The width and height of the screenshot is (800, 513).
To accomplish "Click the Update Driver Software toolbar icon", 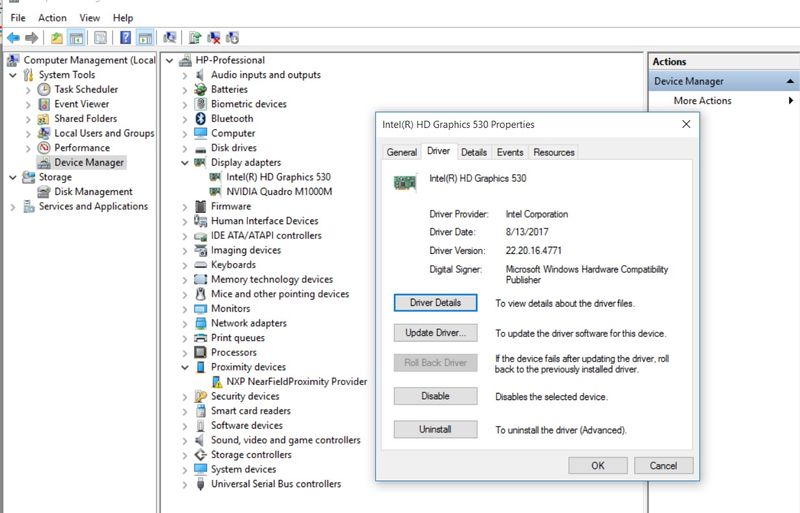I will click(x=195, y=38).
